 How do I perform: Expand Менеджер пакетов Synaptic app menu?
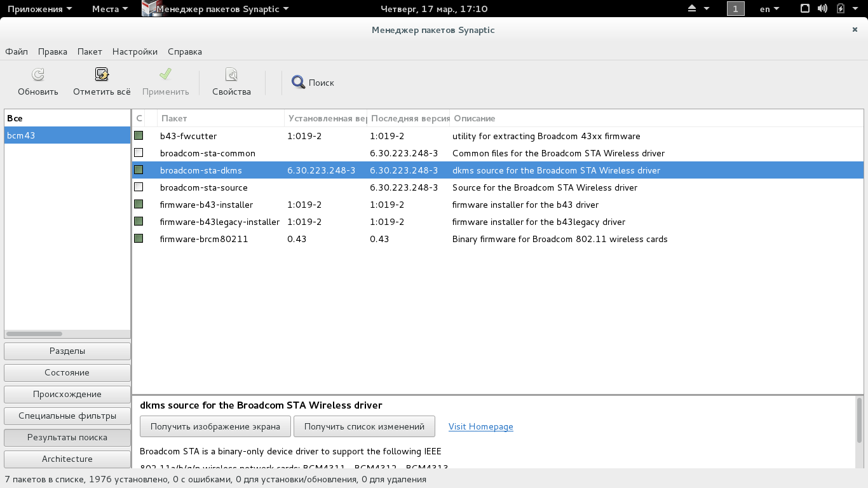(x=222, y=9)
